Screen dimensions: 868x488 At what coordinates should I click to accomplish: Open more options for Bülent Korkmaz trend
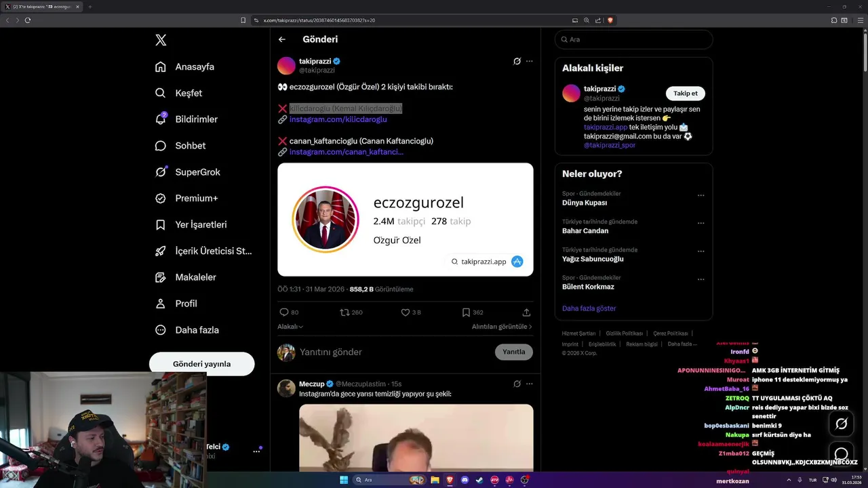pyautogui.click(x=701, y=279)
